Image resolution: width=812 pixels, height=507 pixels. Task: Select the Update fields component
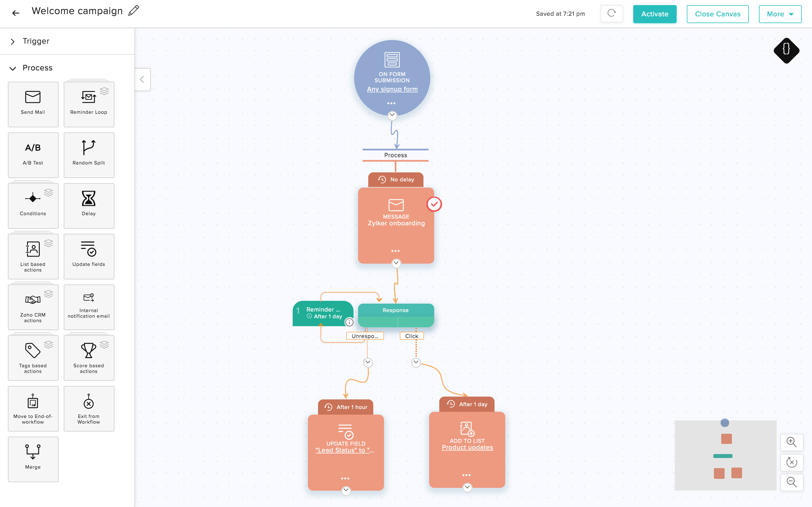[89, 256]
